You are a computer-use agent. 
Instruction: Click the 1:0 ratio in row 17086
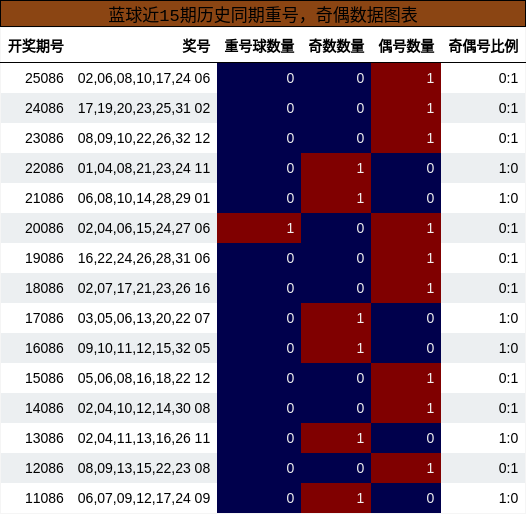coord(508,318)
